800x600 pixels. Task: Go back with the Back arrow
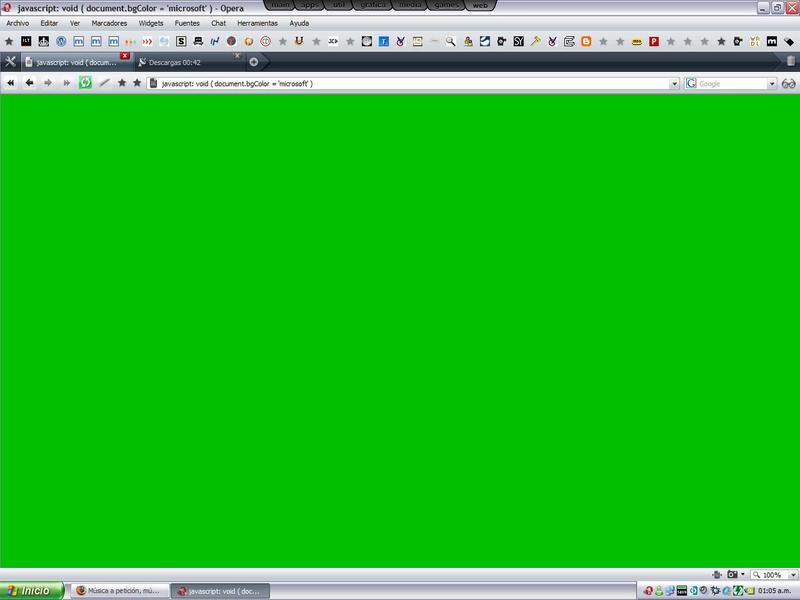point(29,83)
